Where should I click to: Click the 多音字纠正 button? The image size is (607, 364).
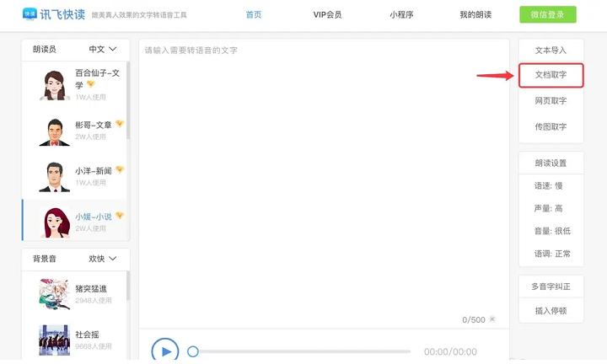[551, 286]
